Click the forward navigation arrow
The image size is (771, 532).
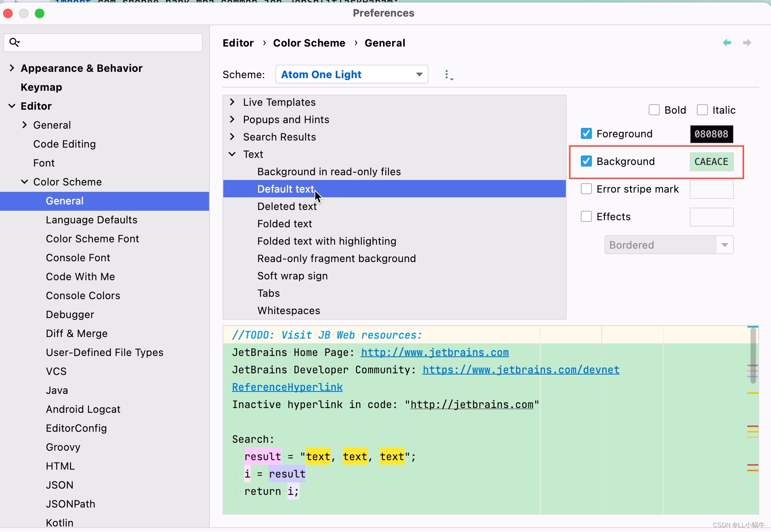[x=747, y=43]
